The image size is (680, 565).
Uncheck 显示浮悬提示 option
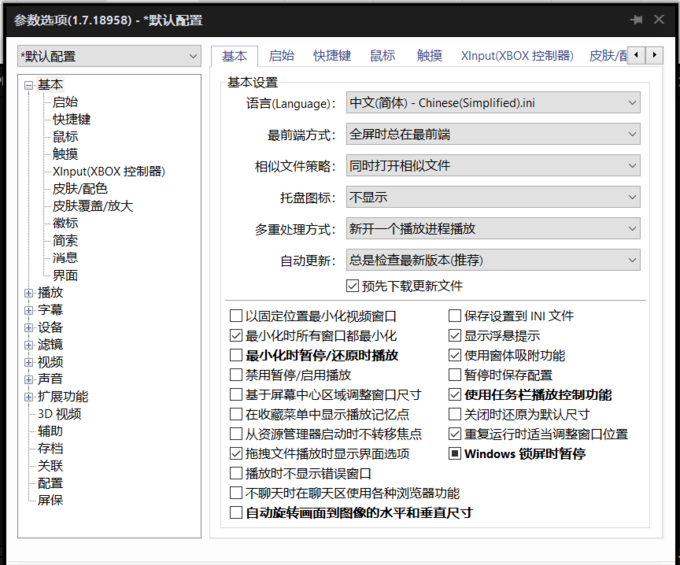tap(456, 336)
